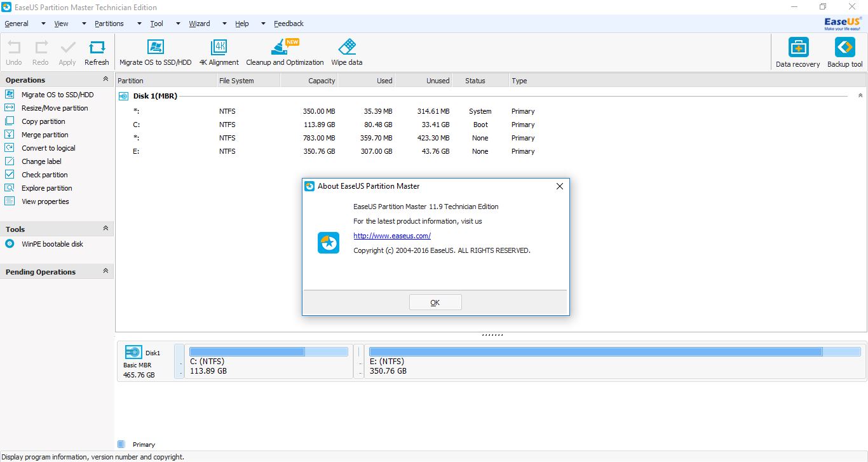
Task: Sort by the Capacity column header
Action: coord(309,81)
